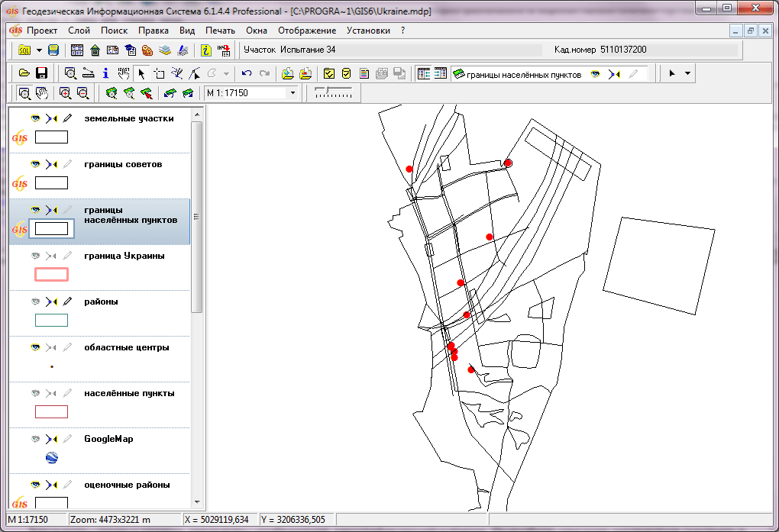
Task: Expand dropdown arrow next to SQL icon
Action: tap(39, 50)
